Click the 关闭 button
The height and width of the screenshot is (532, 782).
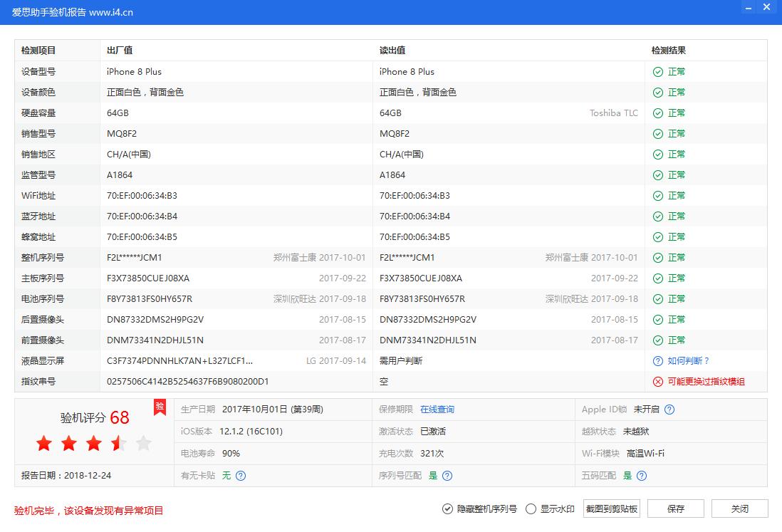(x=740, y=508)
